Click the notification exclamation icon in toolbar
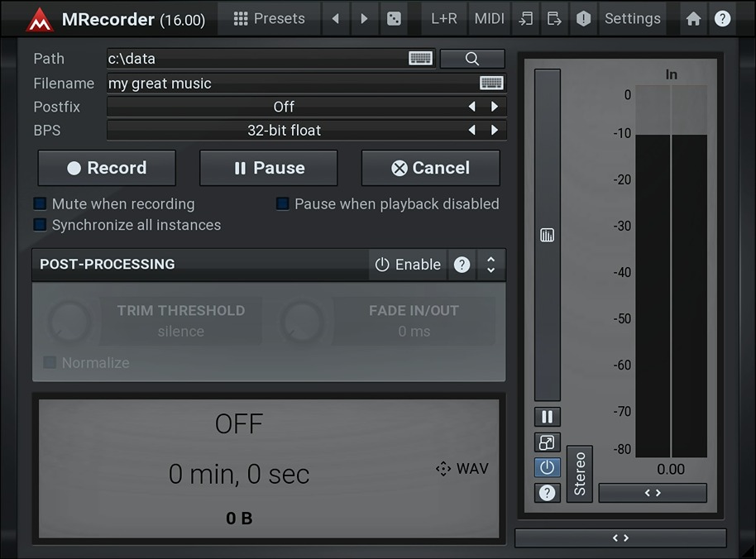Image resolution: width=756 pixels, height=559 pixels. tap(583, 17)
